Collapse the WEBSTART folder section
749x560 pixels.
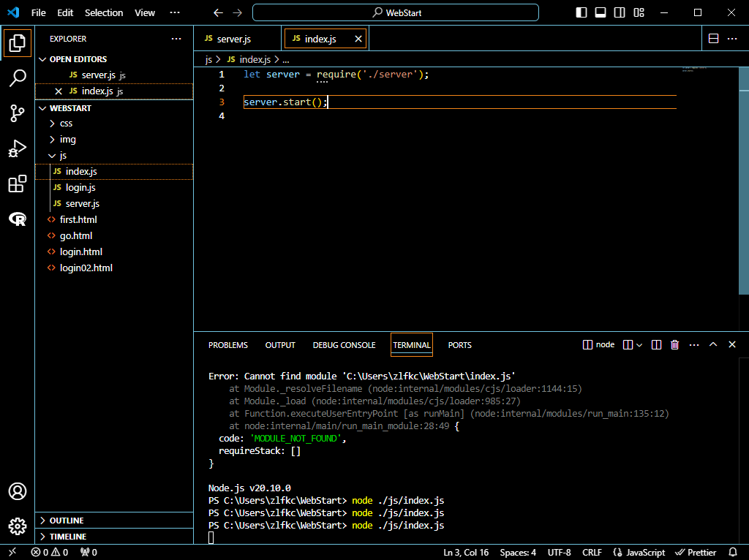pyautogui.click(x=114, y=108)
